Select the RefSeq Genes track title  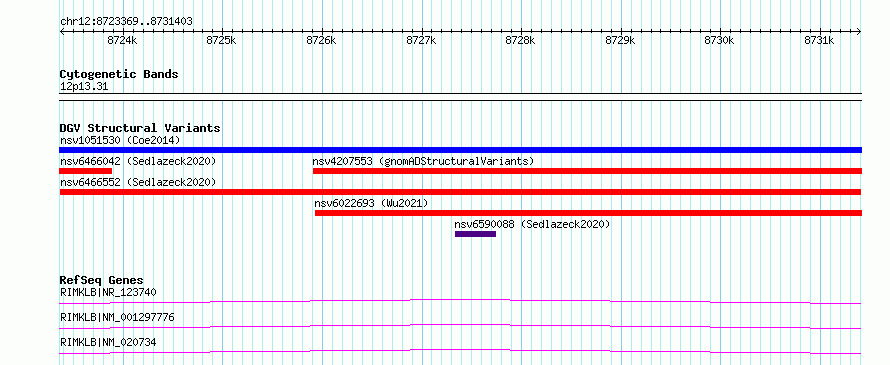click(102, 280)
